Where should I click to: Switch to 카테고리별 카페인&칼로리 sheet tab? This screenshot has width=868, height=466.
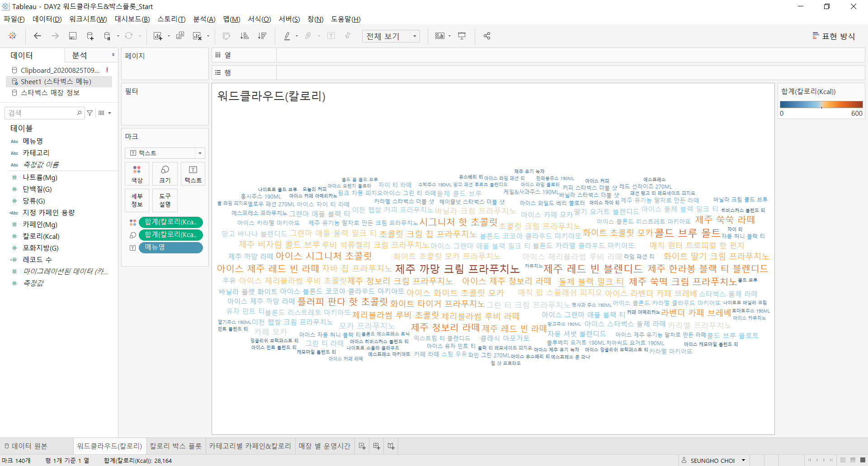[x=250, y=446]
